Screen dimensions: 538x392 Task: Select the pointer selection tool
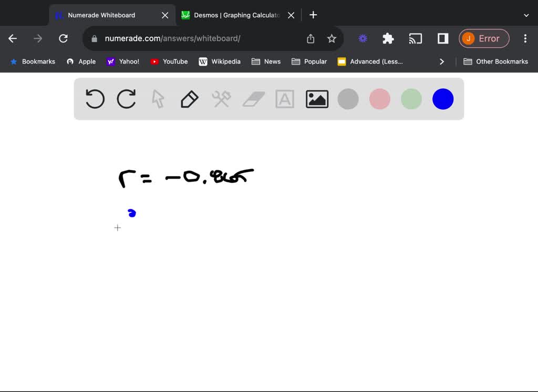158,99
